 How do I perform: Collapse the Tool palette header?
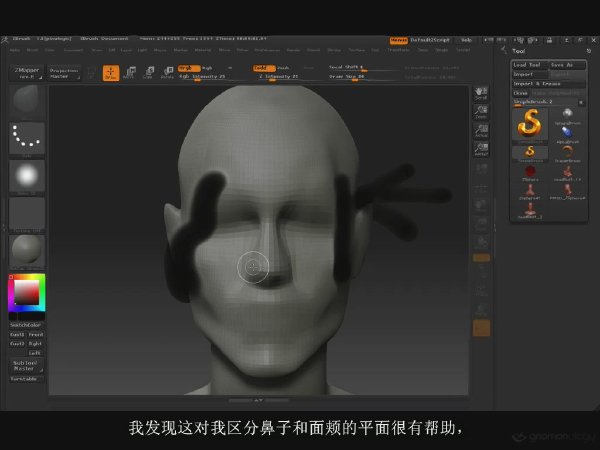(x=518, y=51)
